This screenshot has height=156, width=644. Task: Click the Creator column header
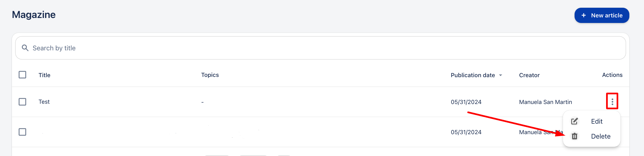529,75
